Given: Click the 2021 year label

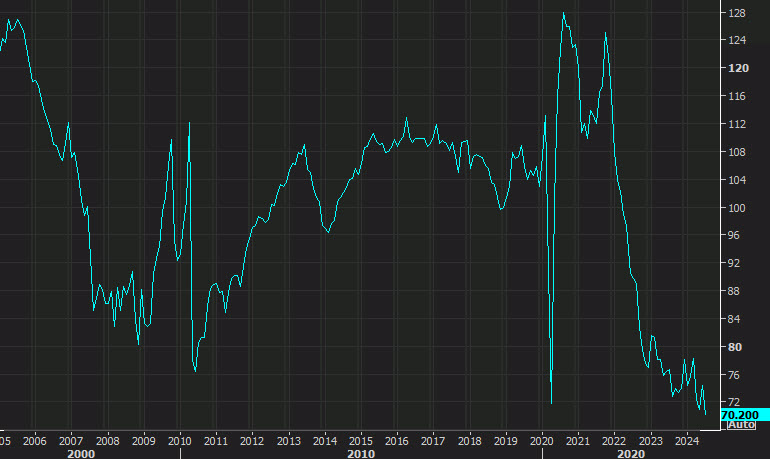Looking at the screenshot, I should 578,441.
